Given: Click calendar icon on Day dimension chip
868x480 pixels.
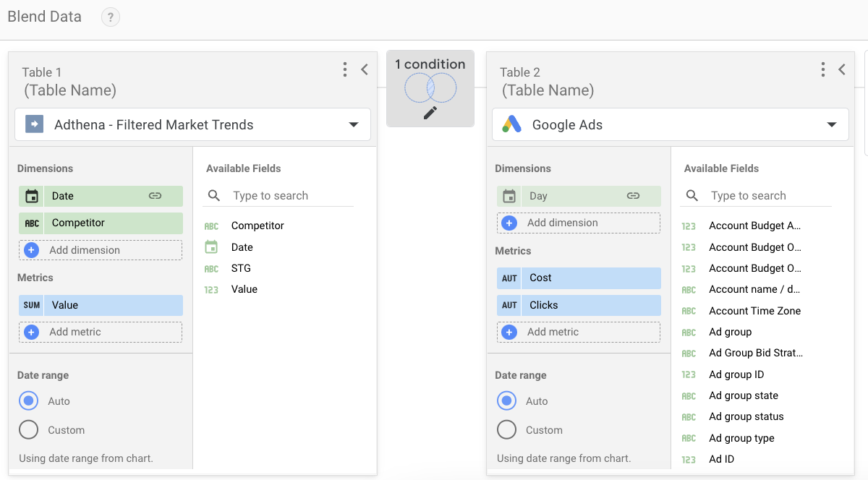Looking at the screenshot, I should tap(509, 196).
